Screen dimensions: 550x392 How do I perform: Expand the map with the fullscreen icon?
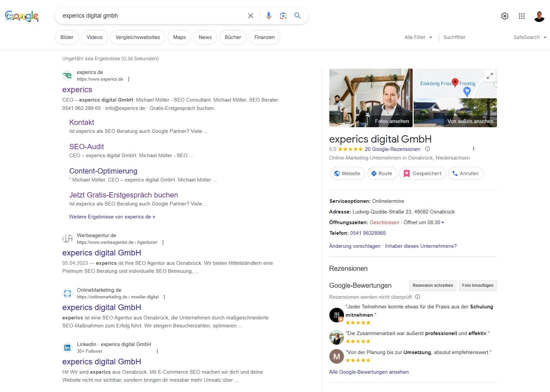tap(490, 76)
